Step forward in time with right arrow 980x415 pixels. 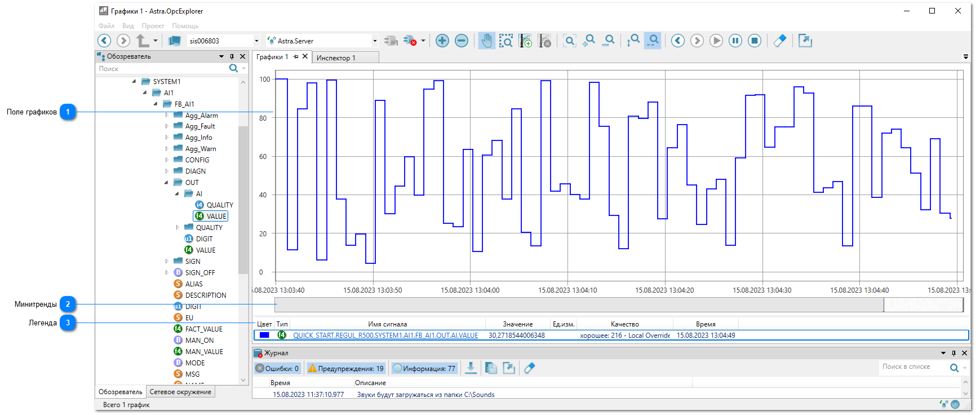697,41
